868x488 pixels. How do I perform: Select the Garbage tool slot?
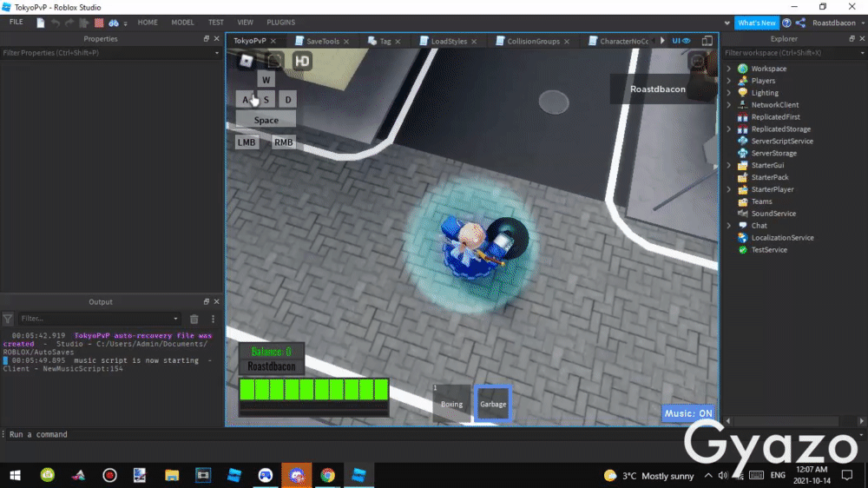pyautogui.click(x=493, y=404)
